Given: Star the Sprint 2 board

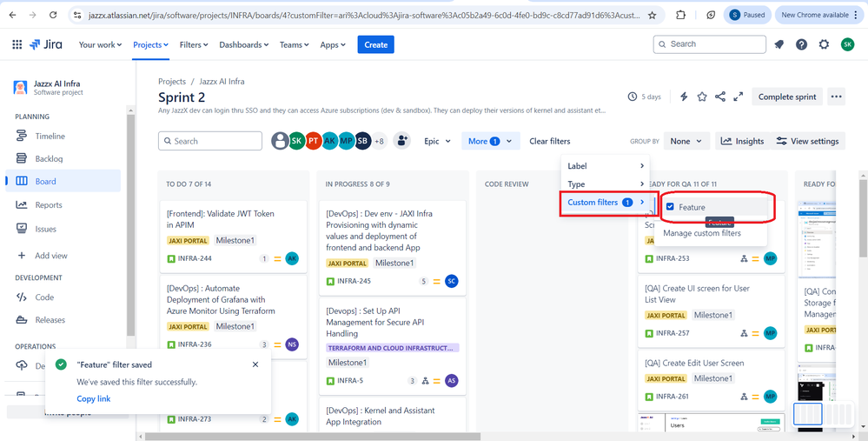Looking at the screenshot, I should coord(702,97).
